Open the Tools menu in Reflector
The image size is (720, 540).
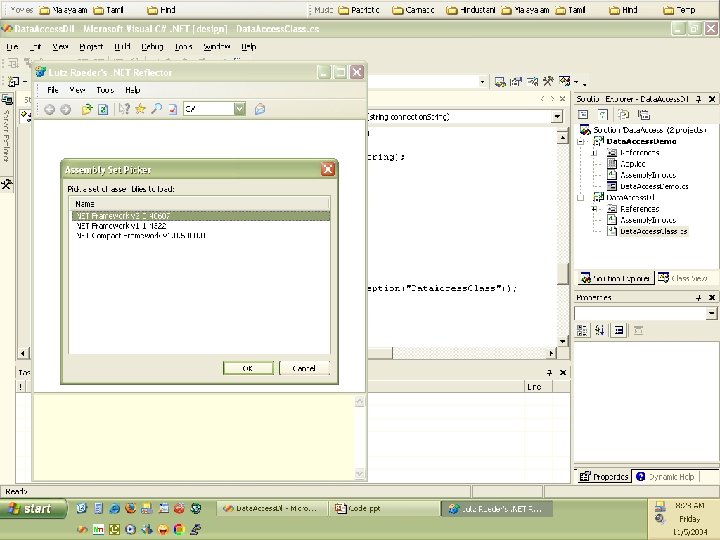[105, 90]
